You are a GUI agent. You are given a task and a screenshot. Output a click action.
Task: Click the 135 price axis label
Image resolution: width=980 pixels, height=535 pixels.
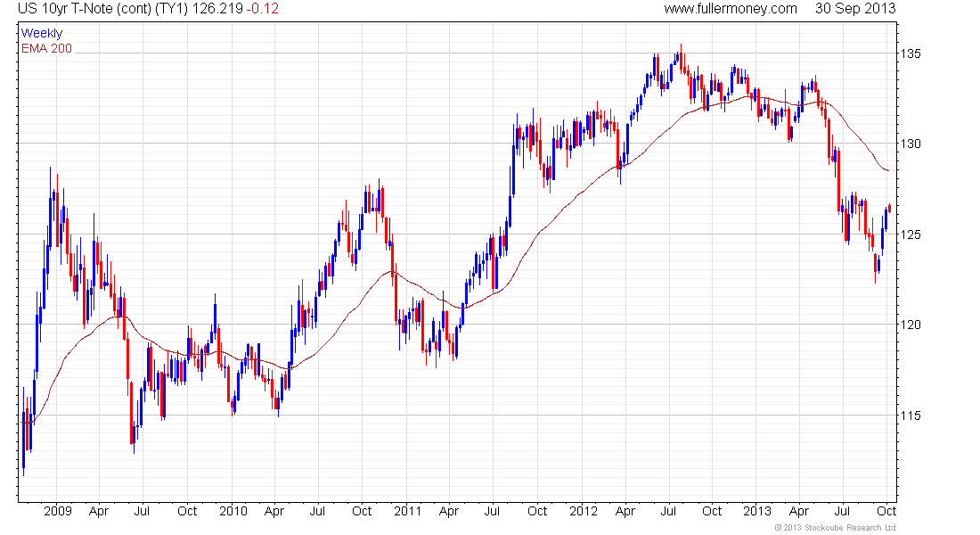pyautogui.click(x=911, y=53)
